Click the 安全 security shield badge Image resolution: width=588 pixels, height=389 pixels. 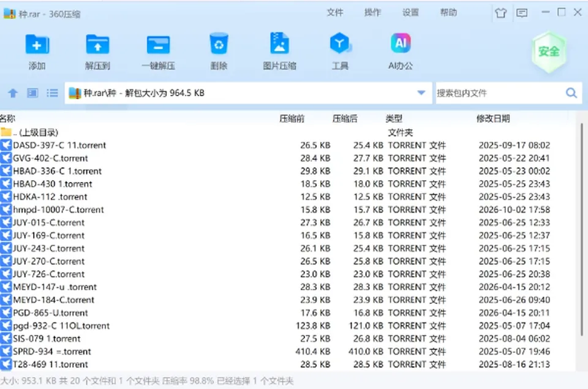click(549, 52)
